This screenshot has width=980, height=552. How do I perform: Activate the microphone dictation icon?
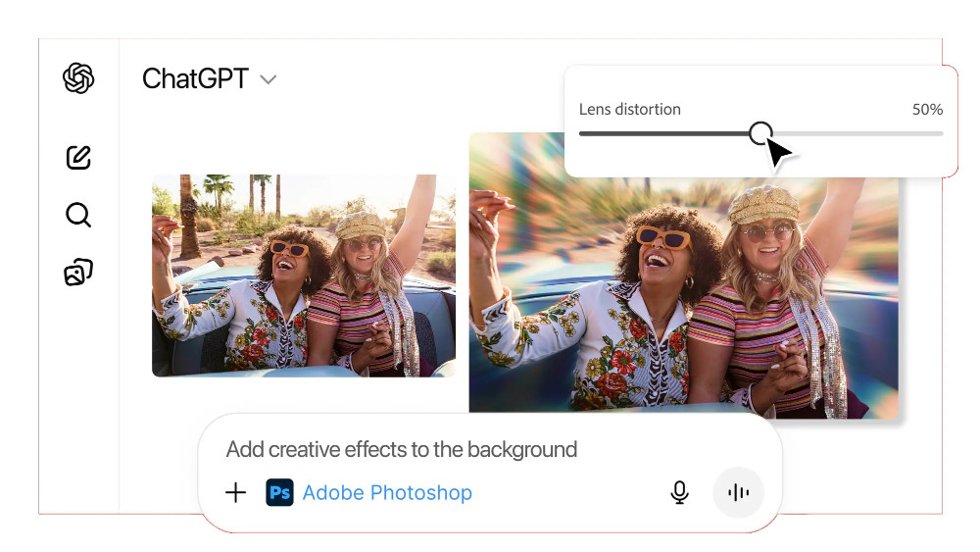coord(679,492)
